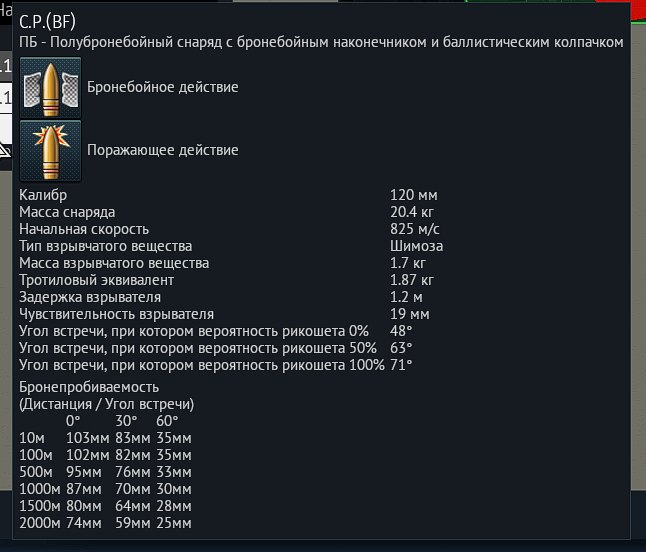Click the 'Бронепробиваемость' table heading

(89, 387)
